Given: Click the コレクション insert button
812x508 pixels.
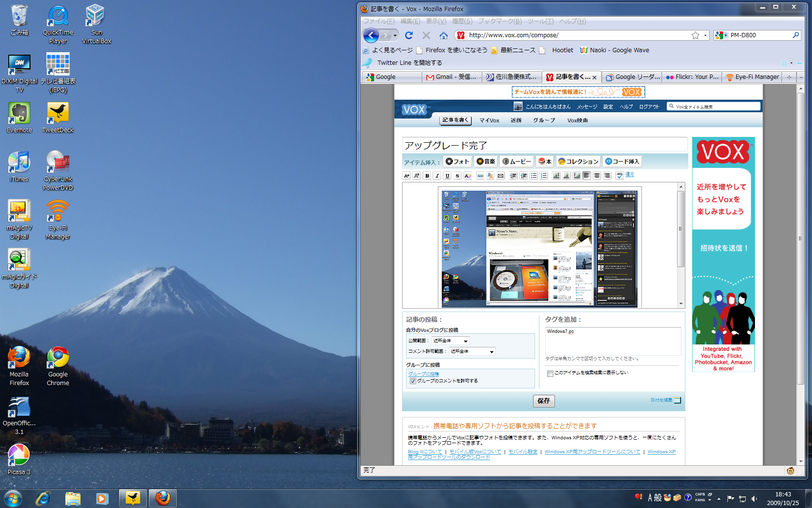Looking at the screenshot, I should coord(578,162).
